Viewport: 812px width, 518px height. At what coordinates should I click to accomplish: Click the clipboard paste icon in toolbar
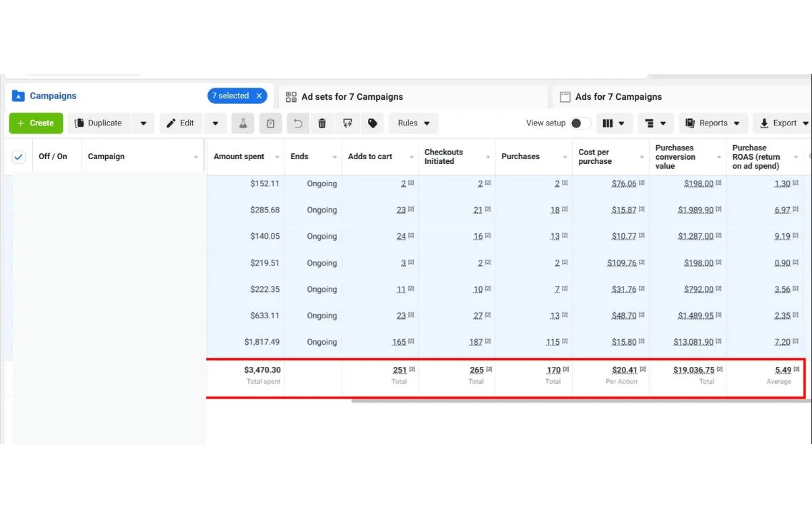pos(270,123)
